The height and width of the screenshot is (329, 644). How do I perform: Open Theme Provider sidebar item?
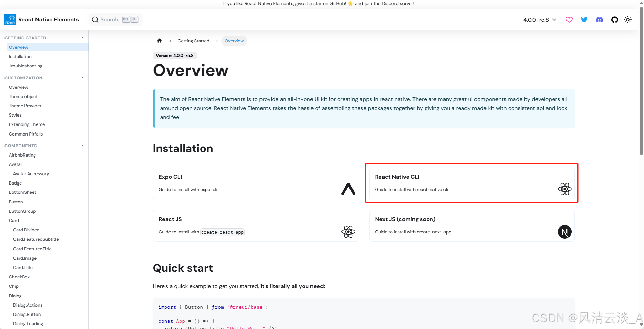[x=25, y=106]
